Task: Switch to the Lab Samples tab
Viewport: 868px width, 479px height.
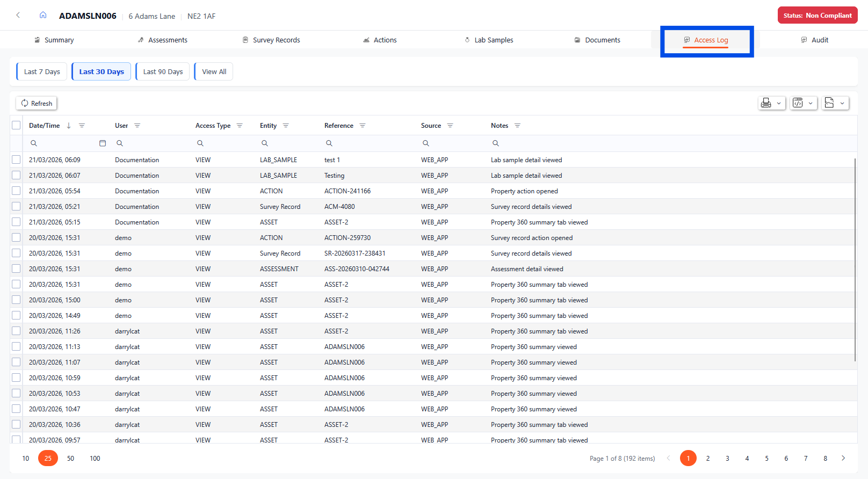Action: coord(489,40)
